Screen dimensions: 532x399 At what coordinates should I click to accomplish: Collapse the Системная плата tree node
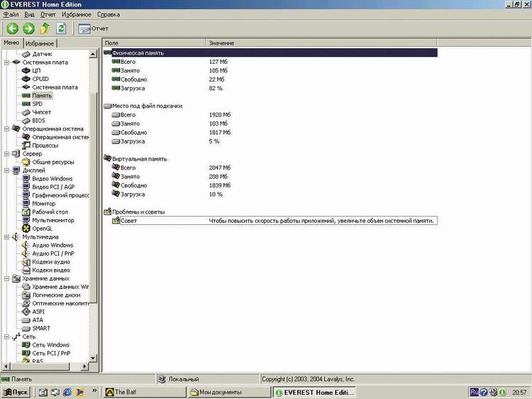[x=6, y=62]
